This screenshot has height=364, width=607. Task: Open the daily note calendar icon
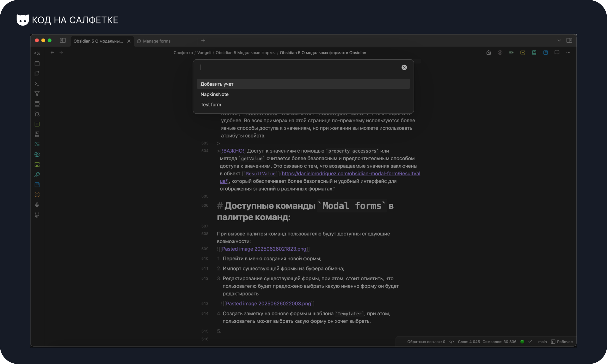[x=37, y=64]
